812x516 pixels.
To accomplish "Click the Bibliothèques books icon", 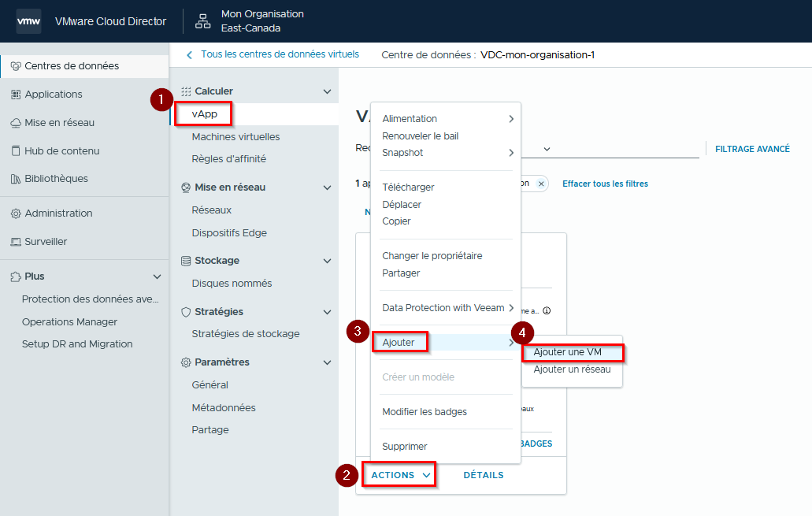I will 16,179.
